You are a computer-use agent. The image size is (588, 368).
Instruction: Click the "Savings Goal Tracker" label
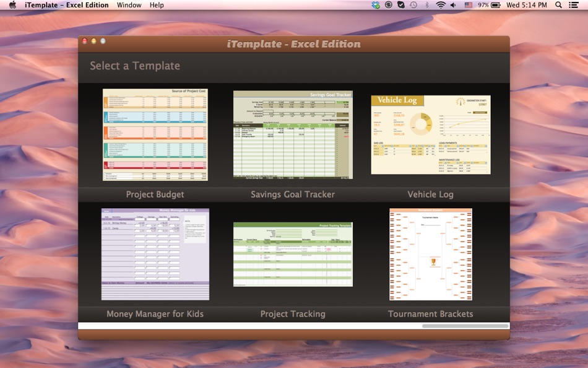[293, 195]
